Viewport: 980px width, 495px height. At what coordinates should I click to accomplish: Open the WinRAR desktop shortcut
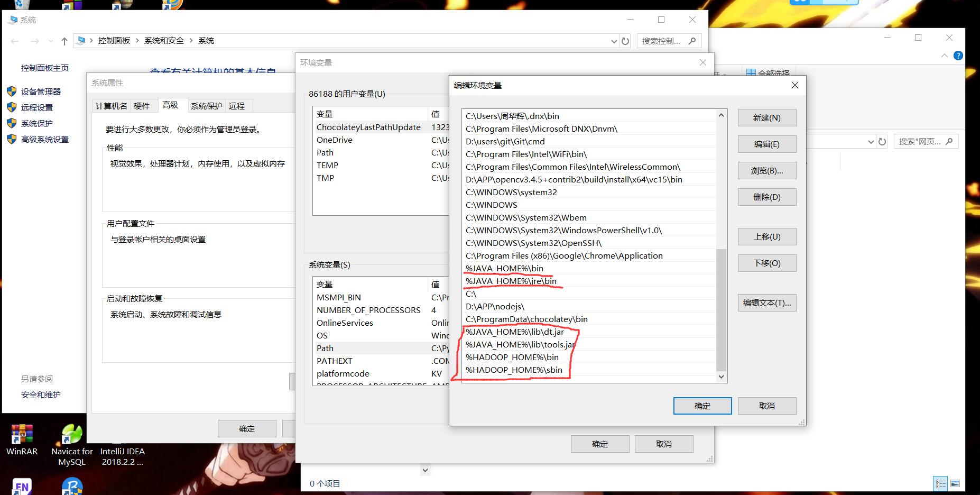(22, 439)
